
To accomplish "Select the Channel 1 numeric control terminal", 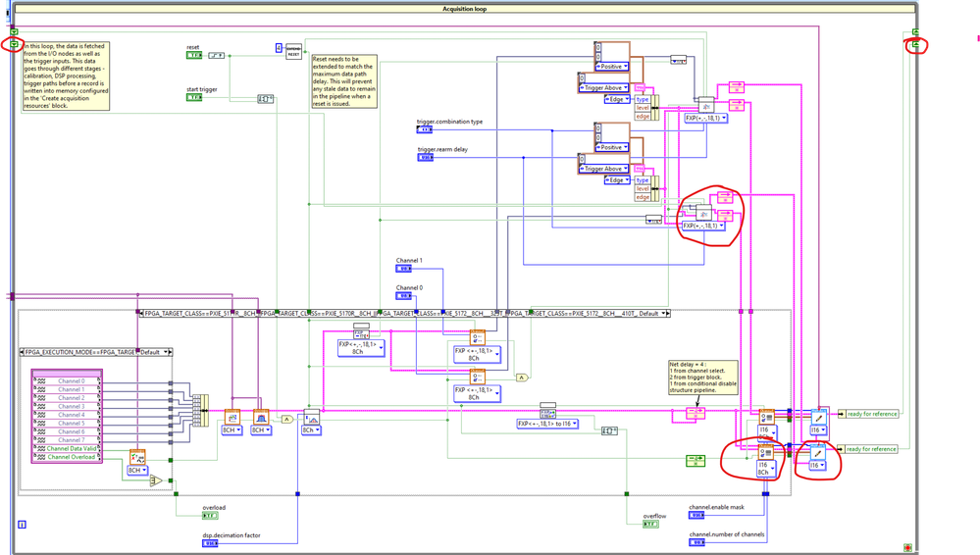I will [404, 268].
